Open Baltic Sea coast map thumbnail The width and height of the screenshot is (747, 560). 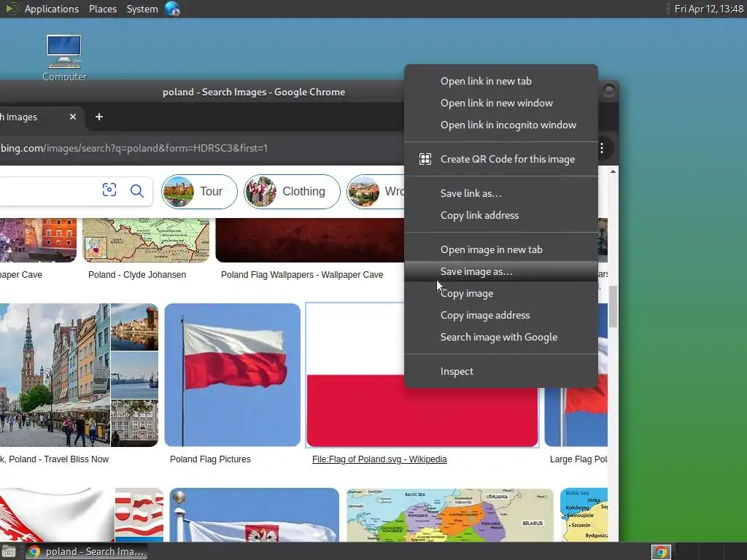[x=584, y=515]
